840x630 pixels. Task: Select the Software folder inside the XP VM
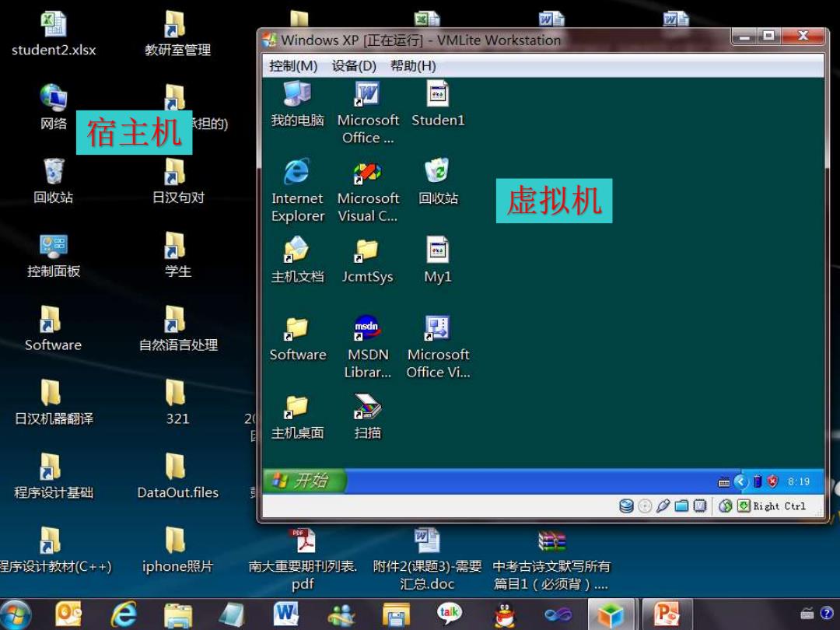tap(298, 338)
